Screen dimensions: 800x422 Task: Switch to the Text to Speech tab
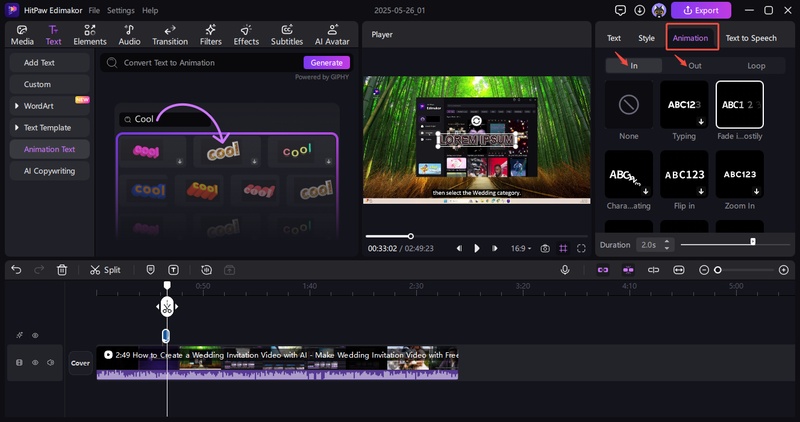click(751, 38)
